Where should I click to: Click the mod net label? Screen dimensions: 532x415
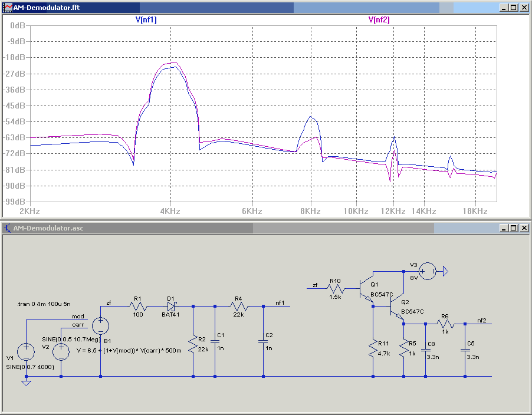[78, 317]
